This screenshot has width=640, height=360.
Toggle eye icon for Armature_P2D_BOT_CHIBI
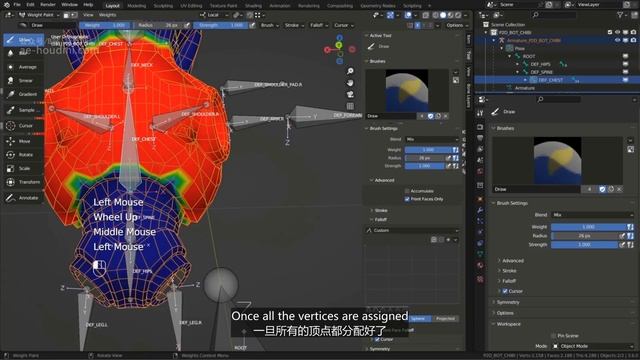[617, 40]
